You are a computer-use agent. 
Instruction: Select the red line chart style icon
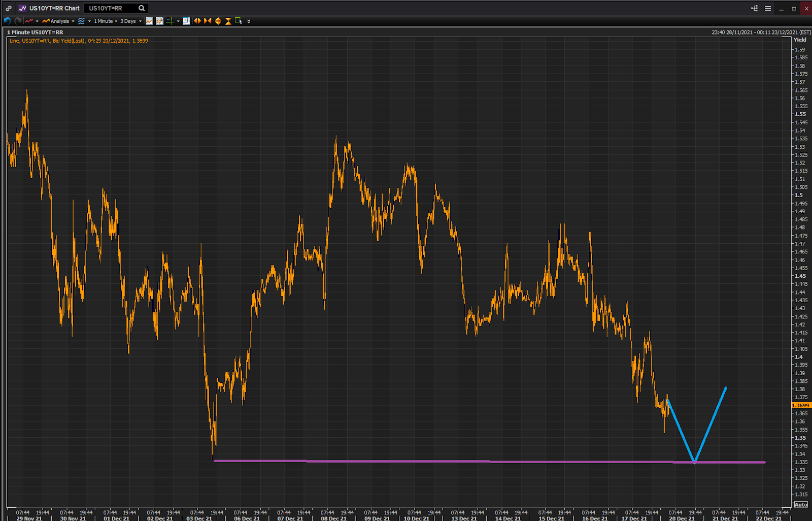pyautogui.click(x=29, y=21)
